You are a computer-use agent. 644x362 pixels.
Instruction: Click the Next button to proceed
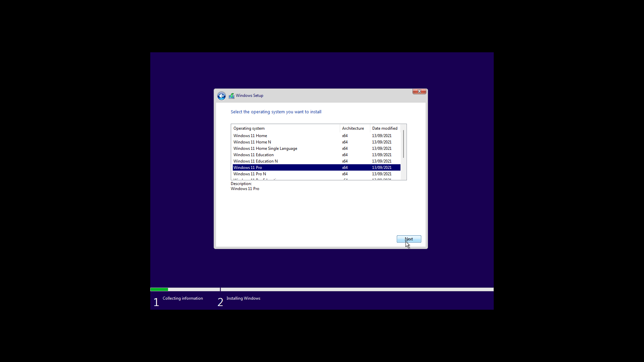click(409, 239)
